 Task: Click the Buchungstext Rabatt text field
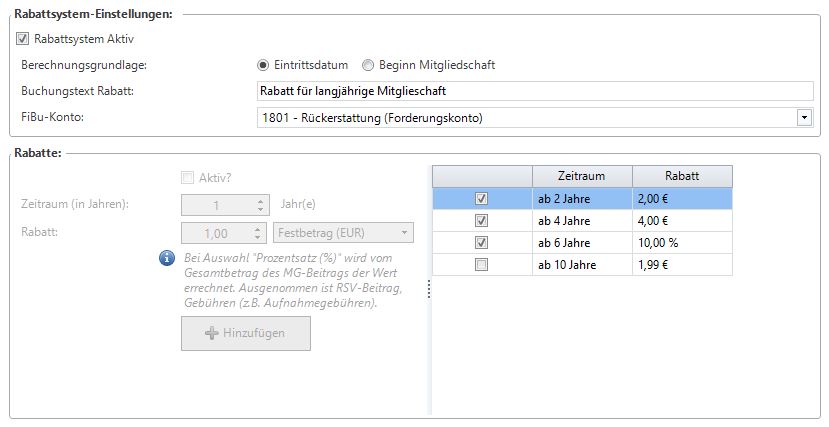[x=535, y=91]
